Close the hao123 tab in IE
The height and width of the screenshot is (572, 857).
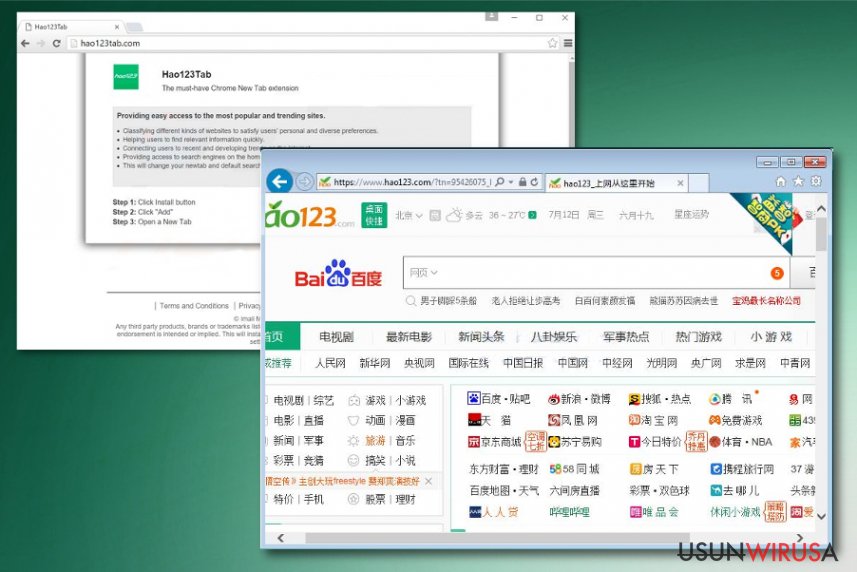click(680, 183)
